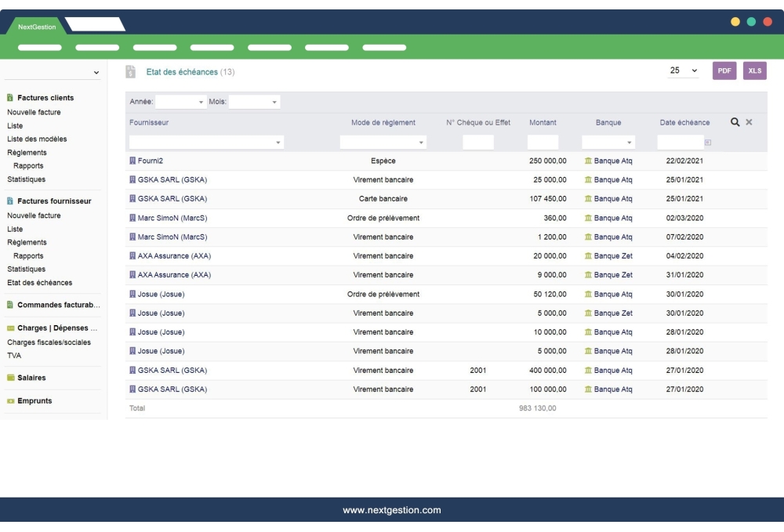Click the Emprunts money icon in sidebar
Viewport: 784px width, 532px height.
11,401
